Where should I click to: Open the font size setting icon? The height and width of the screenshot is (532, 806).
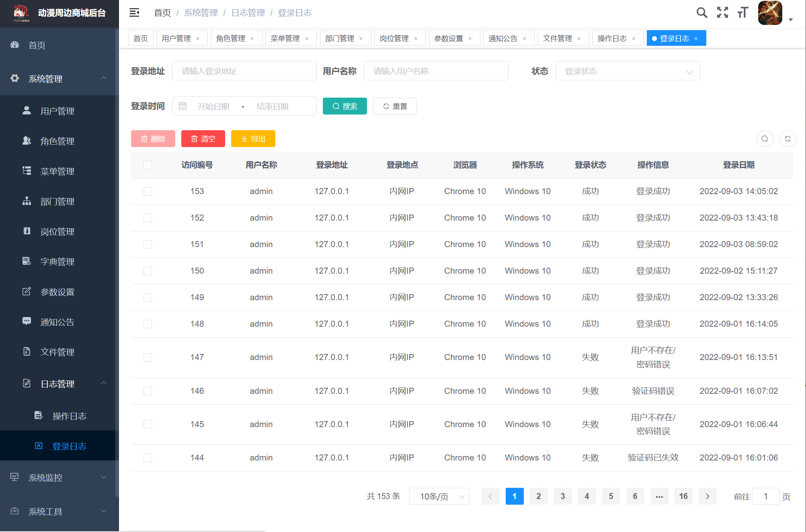742,13
